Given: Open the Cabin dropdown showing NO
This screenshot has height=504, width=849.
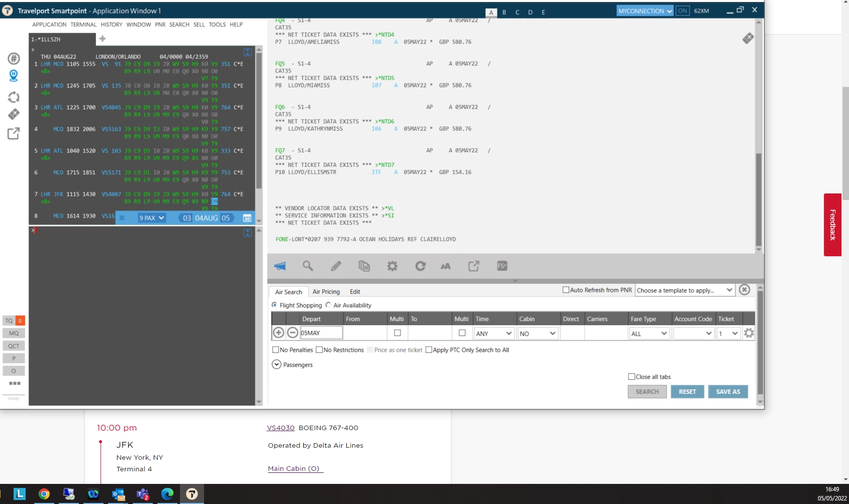Looking at the screenshot, I should point(538,333).
